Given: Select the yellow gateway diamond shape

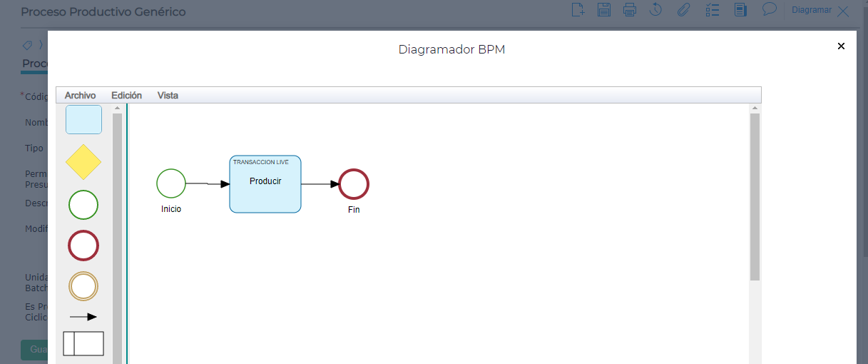Looking at the screenshot, I should (83, 162).
